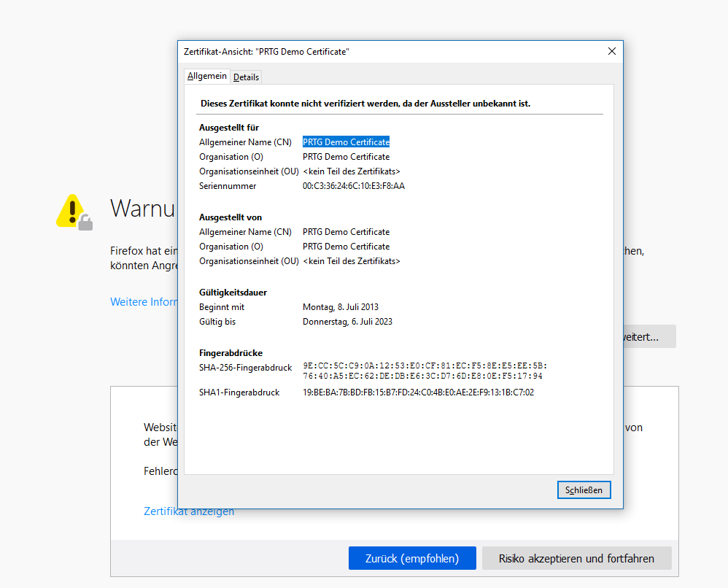728x588 pixels.
Task: Click Zurück (empfohlen) button
Action: (412, 558)
